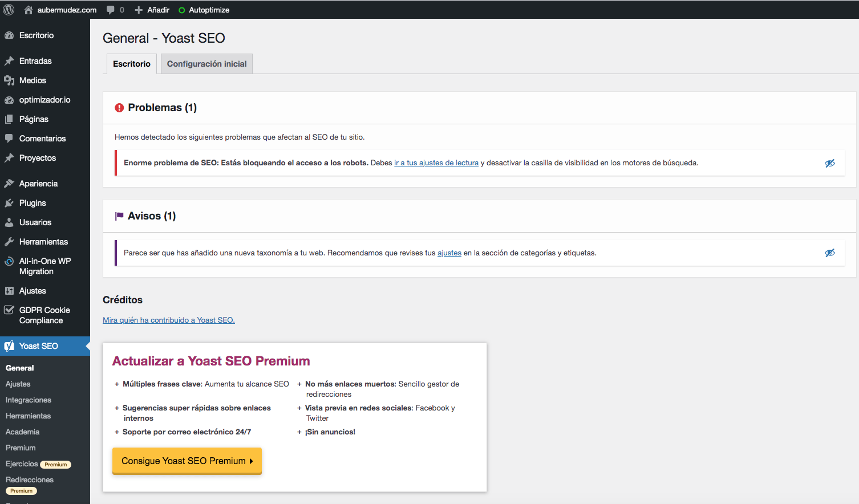The image size is (859, 504).
Task: Click 'Actualizar a Yoast SEO Premium' heading
Action: 211,361
